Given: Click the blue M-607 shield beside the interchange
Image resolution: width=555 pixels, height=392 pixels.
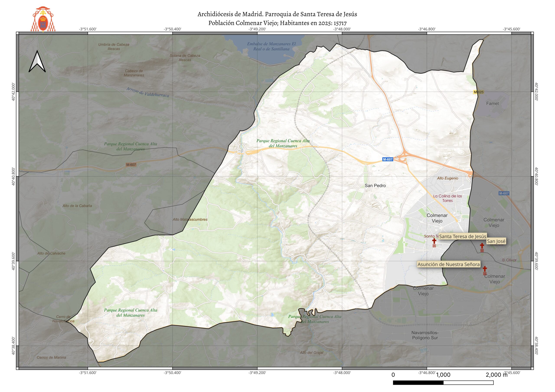Looking at the screenshot, I should [x=388, y=159].
